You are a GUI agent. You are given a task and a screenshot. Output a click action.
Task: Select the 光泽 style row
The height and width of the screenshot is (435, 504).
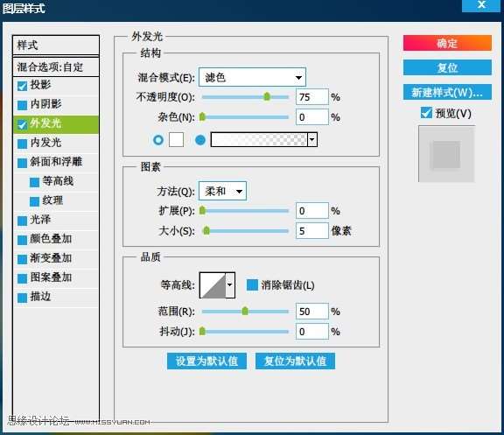tap(56, 221)
